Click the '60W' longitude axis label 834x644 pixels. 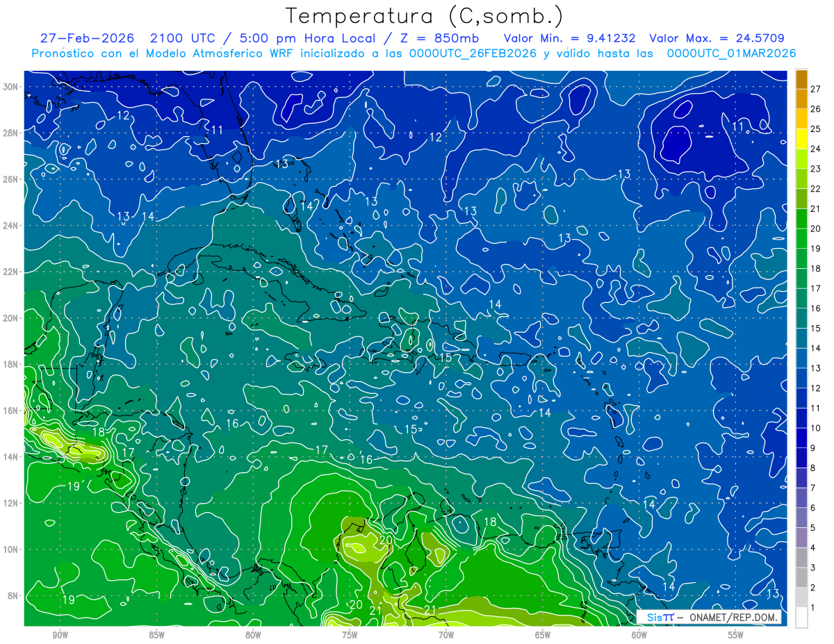click(x=639, y=635)
